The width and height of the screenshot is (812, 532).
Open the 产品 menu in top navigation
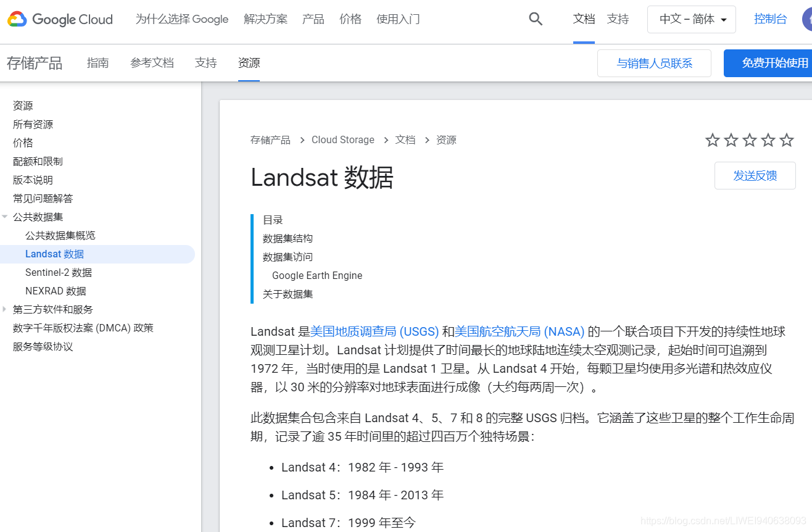click(x=313, y=19)
